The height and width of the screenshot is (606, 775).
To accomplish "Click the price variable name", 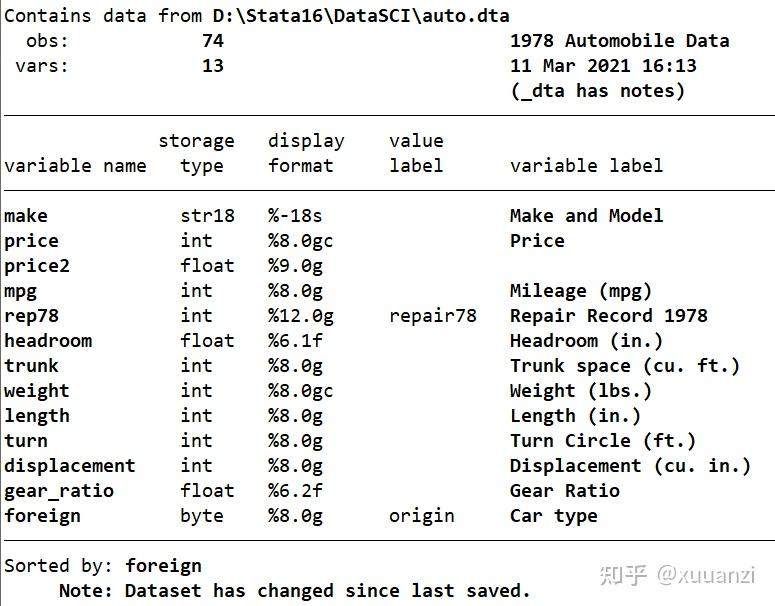I will pos(31,241).
